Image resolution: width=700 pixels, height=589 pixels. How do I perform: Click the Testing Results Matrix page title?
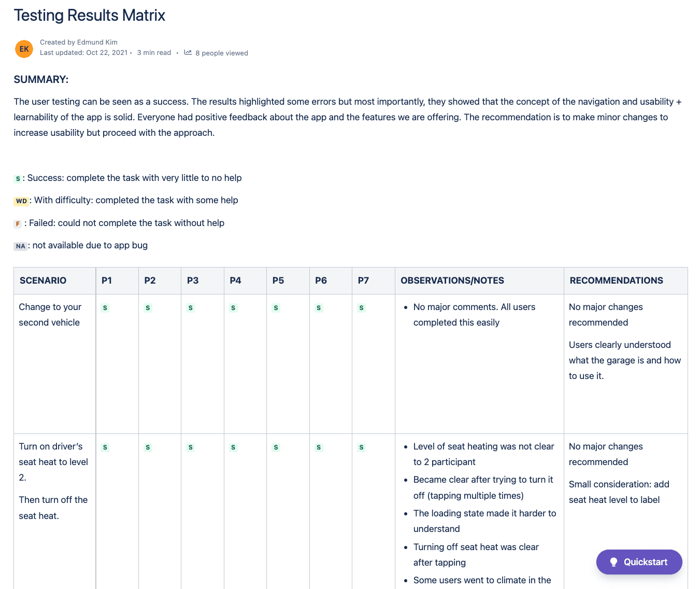[89, 15]
